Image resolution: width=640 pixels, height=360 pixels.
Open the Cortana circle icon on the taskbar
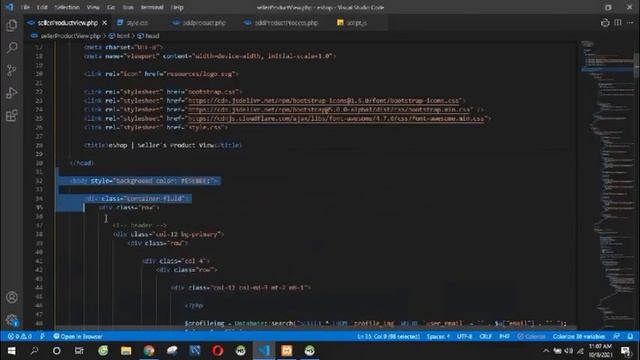[57, 351]
